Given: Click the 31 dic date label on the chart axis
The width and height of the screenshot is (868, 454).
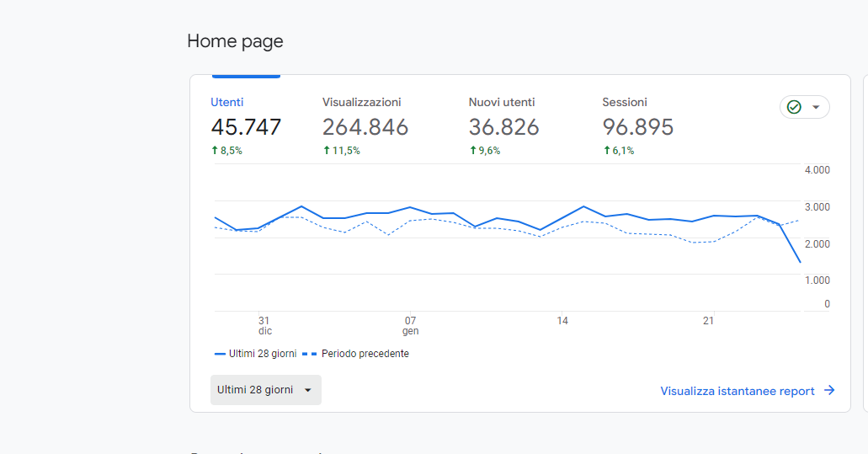Looking at the screenshot, I should (264, 325).
